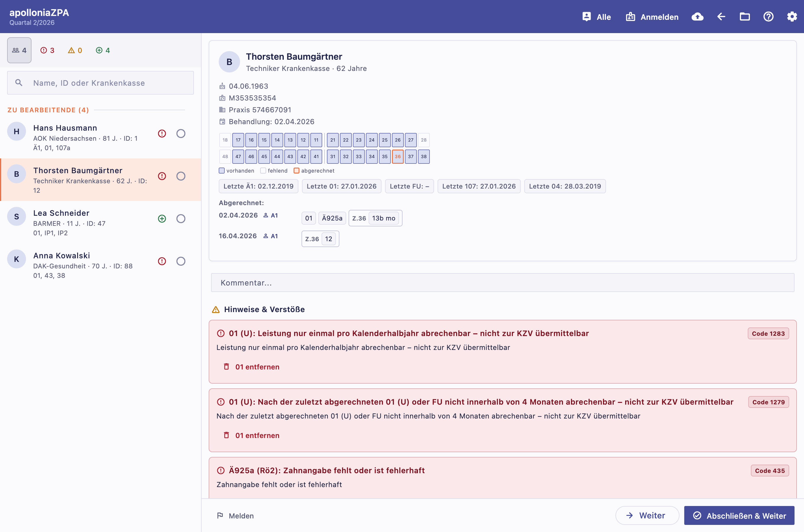Open the help question mark icon
Viewport: 804px width, 532px height.
pyautogui.click(x=768, y=17)
